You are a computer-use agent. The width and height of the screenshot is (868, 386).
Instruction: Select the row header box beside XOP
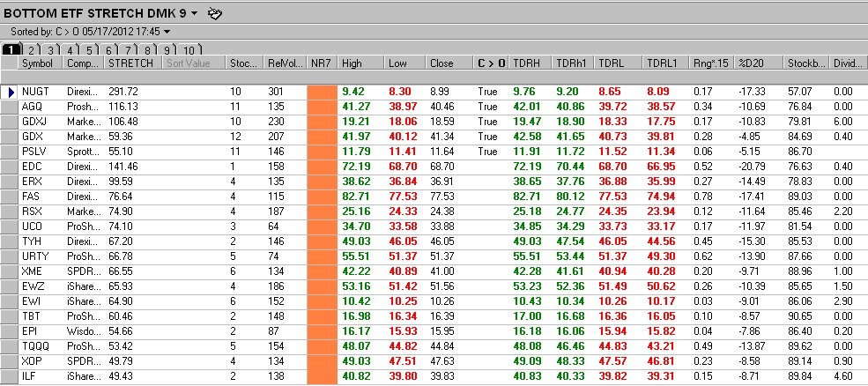tap(10, 361)
